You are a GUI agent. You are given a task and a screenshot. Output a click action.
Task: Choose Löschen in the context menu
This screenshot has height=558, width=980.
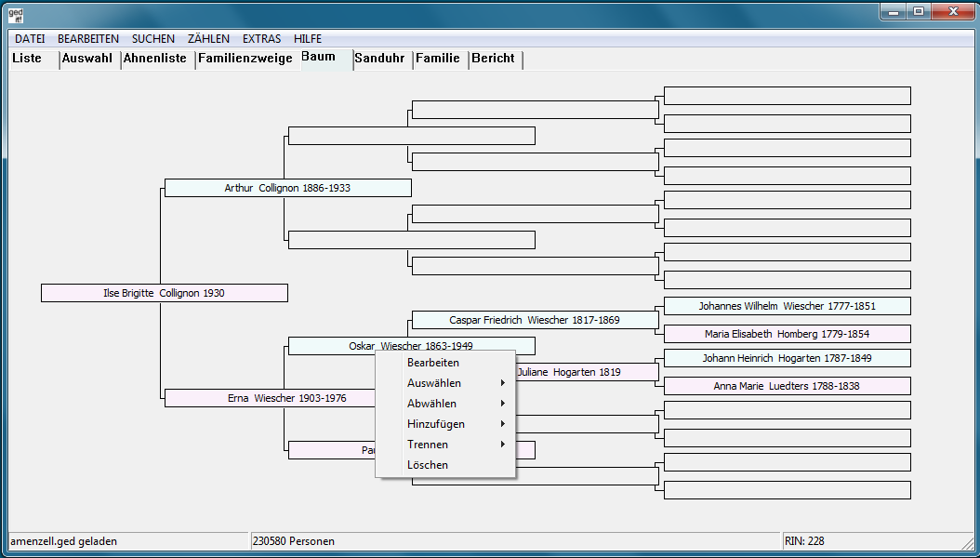click(445, 465)
